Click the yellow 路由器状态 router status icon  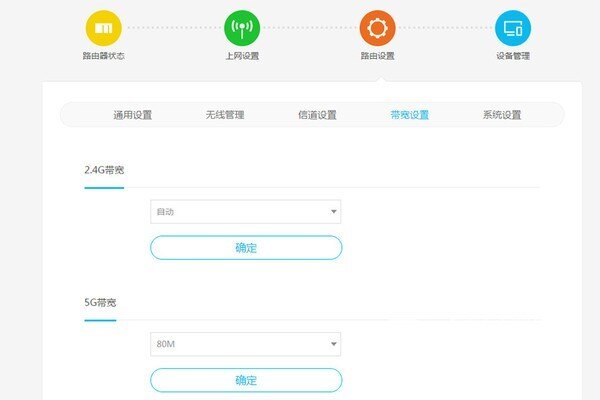coord(103,28)
